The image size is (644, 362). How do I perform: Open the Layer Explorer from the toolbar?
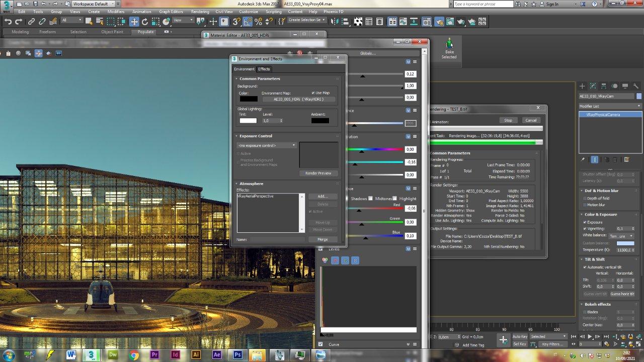coord(380,22)
